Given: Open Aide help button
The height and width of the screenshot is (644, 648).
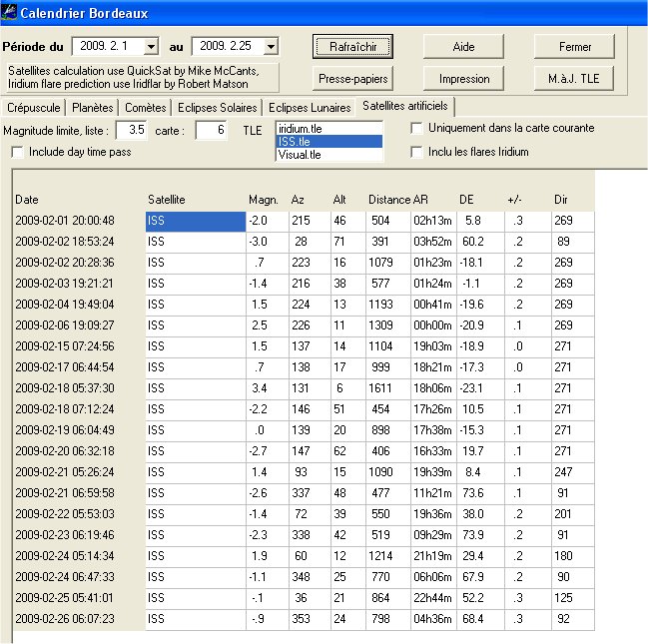Looking at the screenshot, I should (463, 47).
